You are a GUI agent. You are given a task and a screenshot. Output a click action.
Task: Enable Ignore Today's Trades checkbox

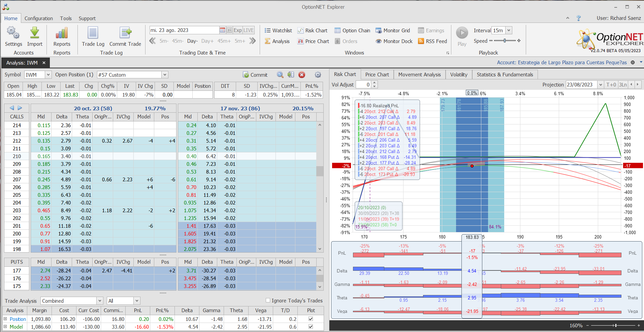[x=268, y=300]
